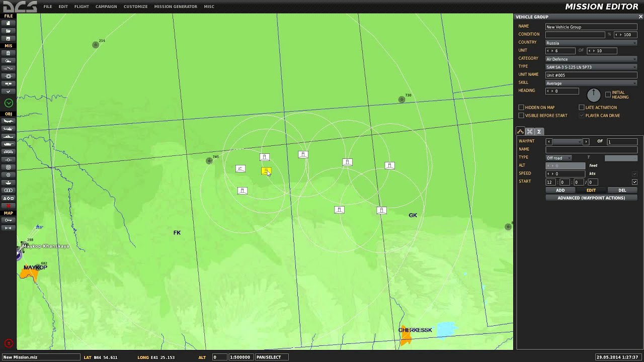Open waypoint Type dropdown Off road
644x362 pixels.
[x=558, y=158]
